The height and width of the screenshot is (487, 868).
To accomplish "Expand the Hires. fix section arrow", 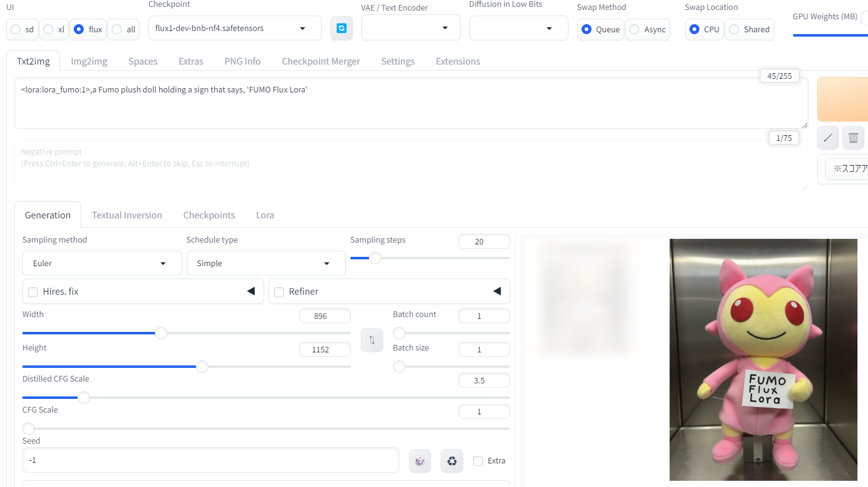I will click(251, 291).
